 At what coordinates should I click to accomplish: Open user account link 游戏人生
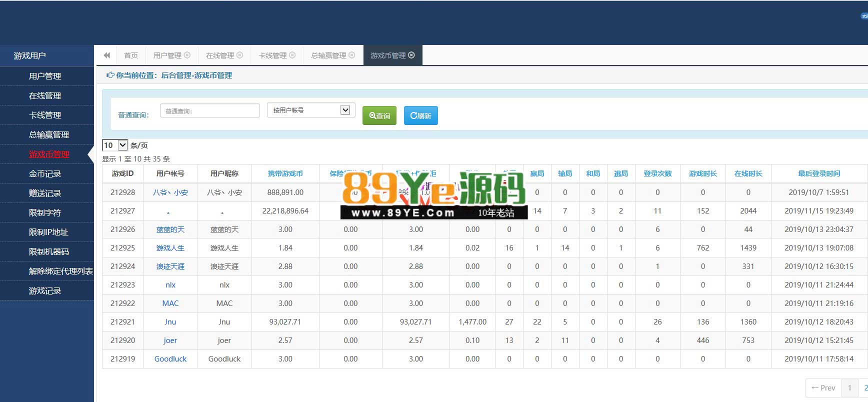click(170, 248)
